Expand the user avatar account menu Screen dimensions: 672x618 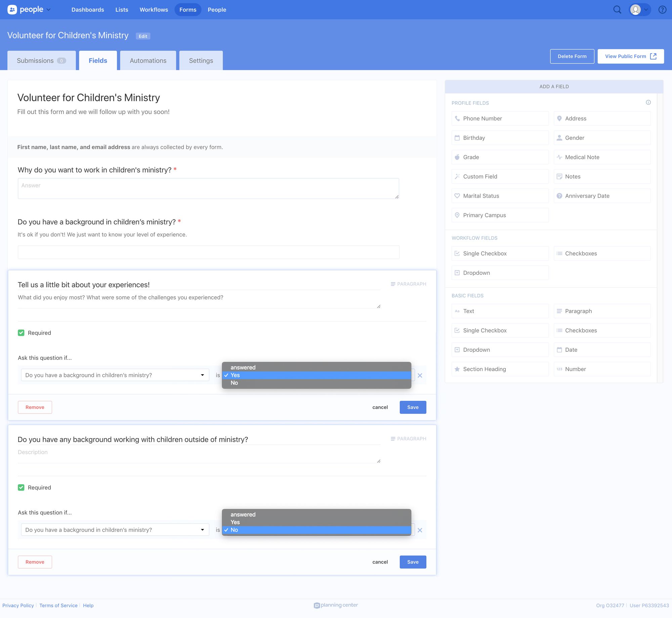click(639, 10)
